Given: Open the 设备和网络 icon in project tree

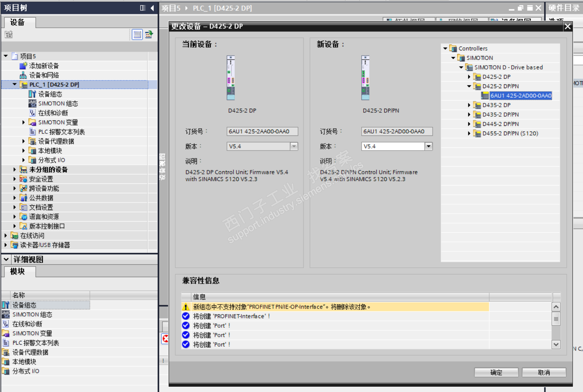Looking at the screenshot, I should 23,75.
